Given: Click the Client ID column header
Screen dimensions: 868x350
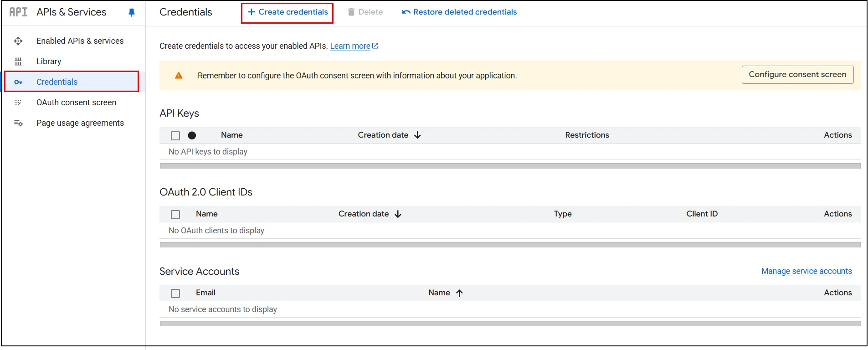Looking at the screenshot, I should coord(702,214).
